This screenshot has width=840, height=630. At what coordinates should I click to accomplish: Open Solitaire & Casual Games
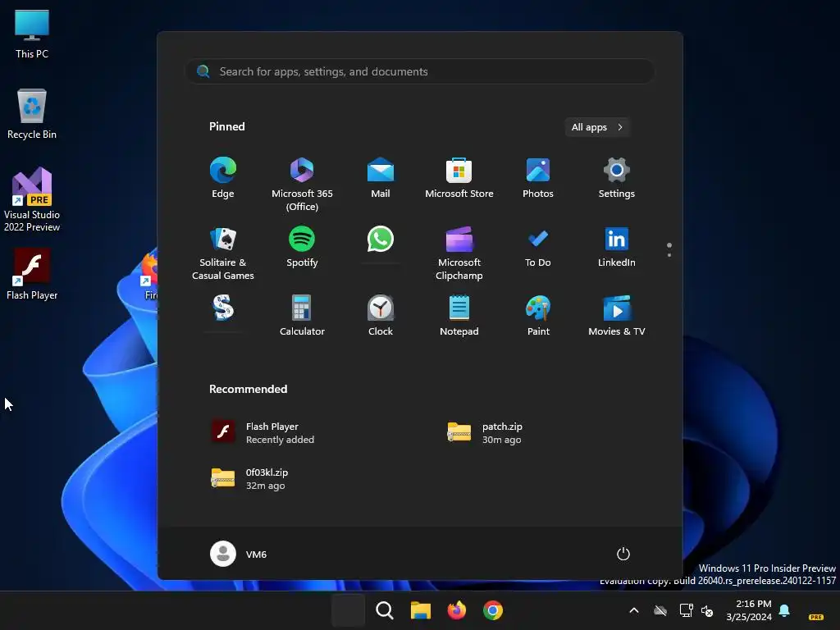point(223,254)
